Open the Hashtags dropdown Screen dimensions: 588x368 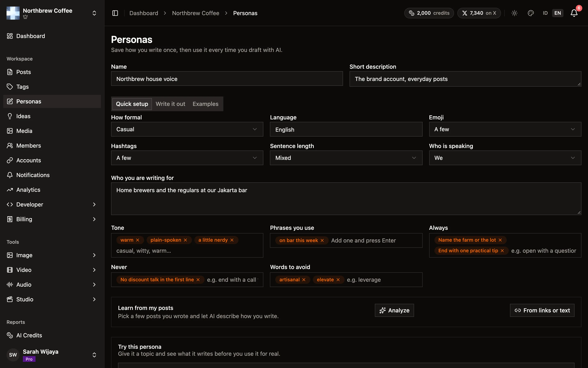click(x=187, y=158)
